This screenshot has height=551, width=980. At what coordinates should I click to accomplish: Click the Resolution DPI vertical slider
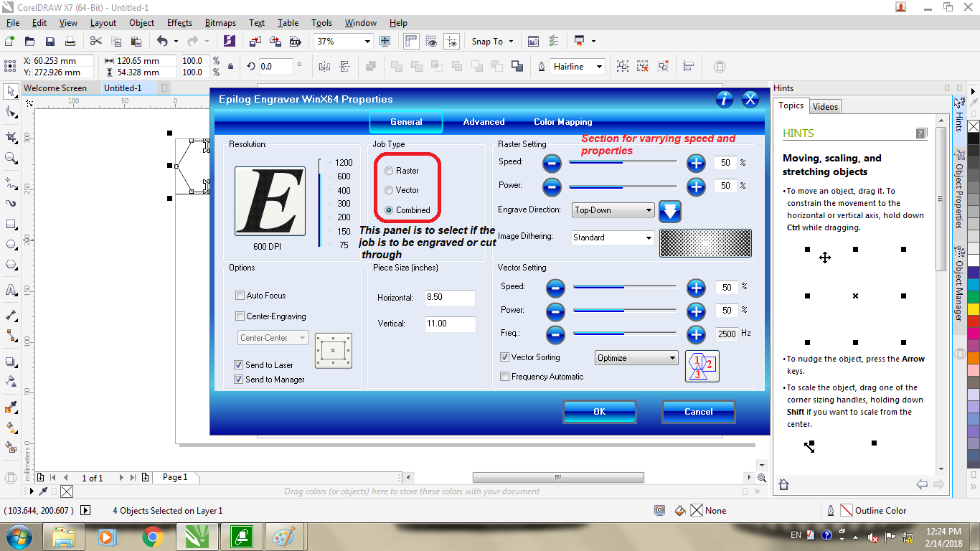tap(320, 203)
